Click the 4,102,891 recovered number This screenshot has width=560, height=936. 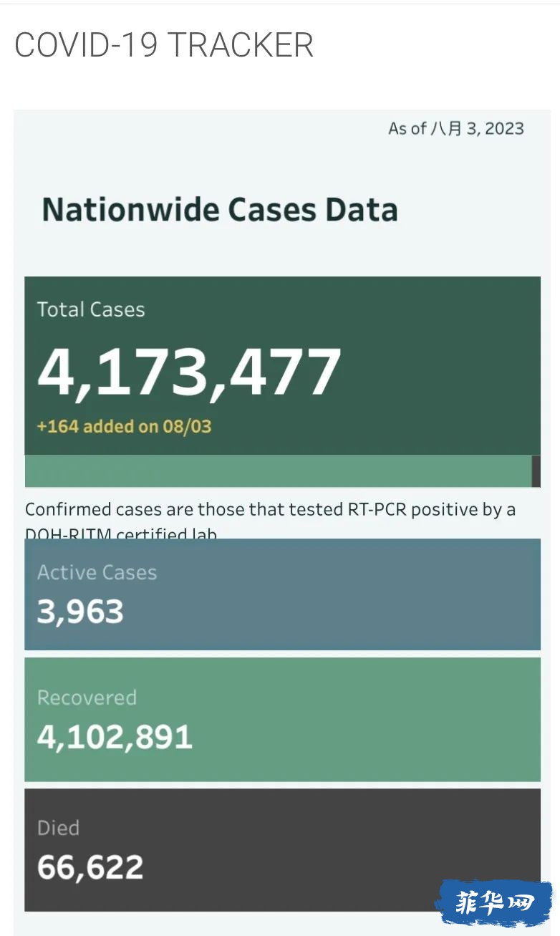click(115, 738)
